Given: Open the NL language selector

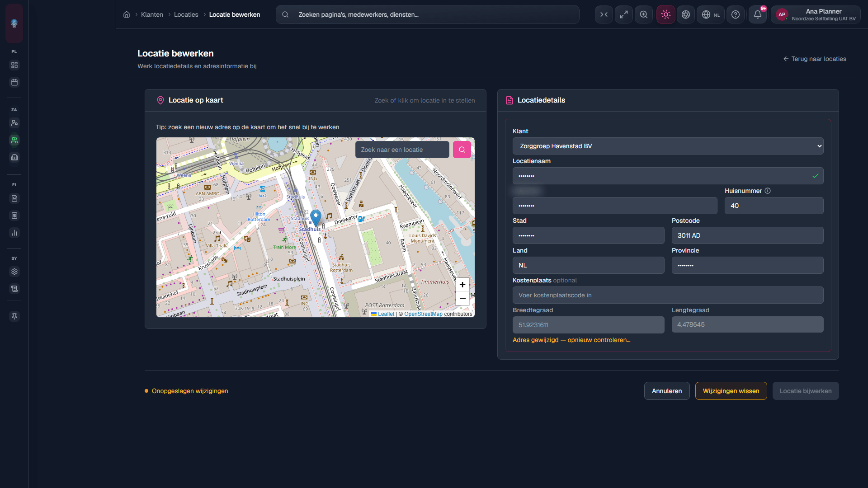Looking at the screenshot, I should 711,14.
